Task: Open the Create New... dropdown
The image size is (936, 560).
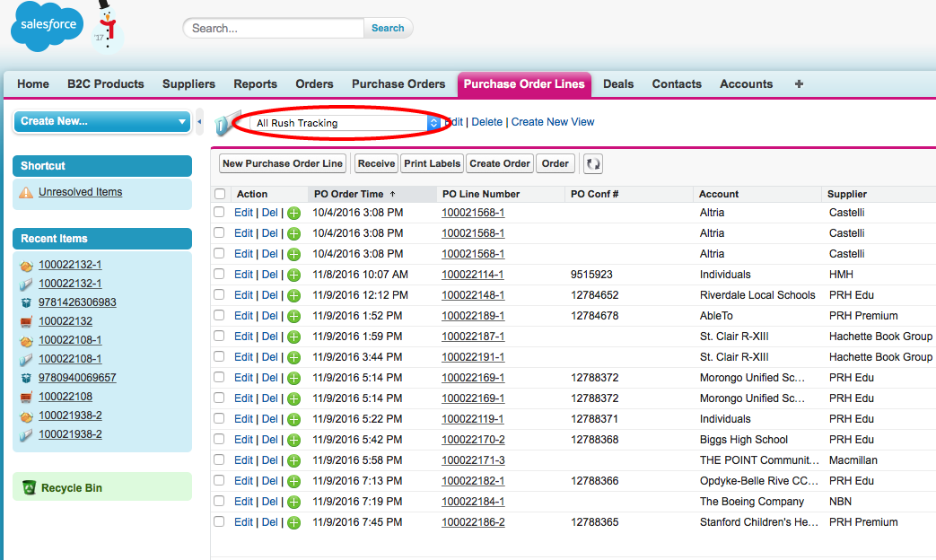Action: tap(102, 121)
